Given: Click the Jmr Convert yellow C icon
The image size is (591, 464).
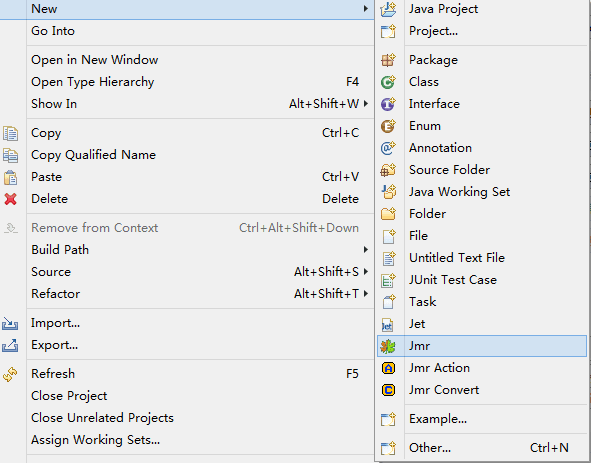Looking at the screenshot, I should click(x=388, y=390).
